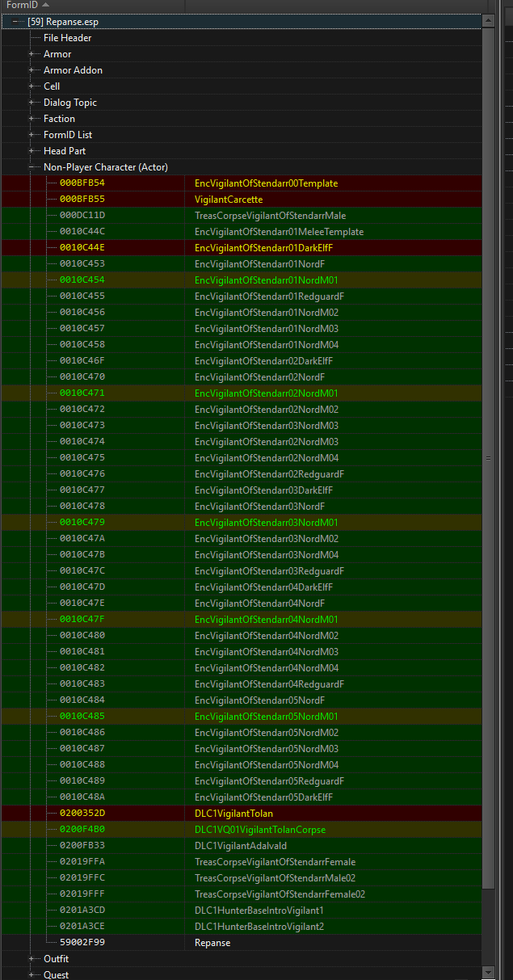The image size is (513, 980).
Task: Select DLC1HunterBaseIntroVigilant1 record
Action: pyautogui.click(x=242, y=911)
